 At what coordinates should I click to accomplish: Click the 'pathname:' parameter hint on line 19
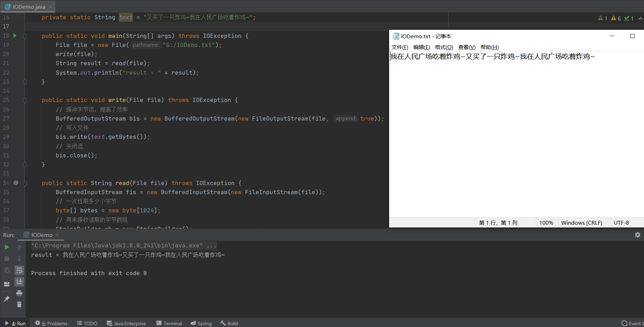146,45
